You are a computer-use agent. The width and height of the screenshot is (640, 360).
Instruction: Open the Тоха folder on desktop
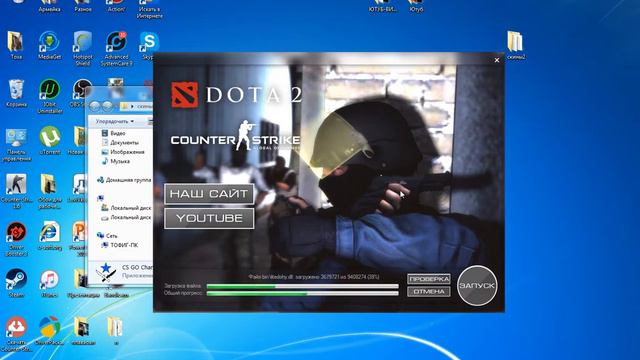point(16,46)
